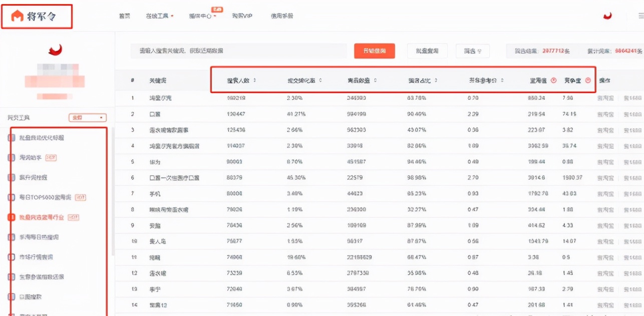
Task: Click the red circle icon in last metric column header
Action: coord(588,80)
